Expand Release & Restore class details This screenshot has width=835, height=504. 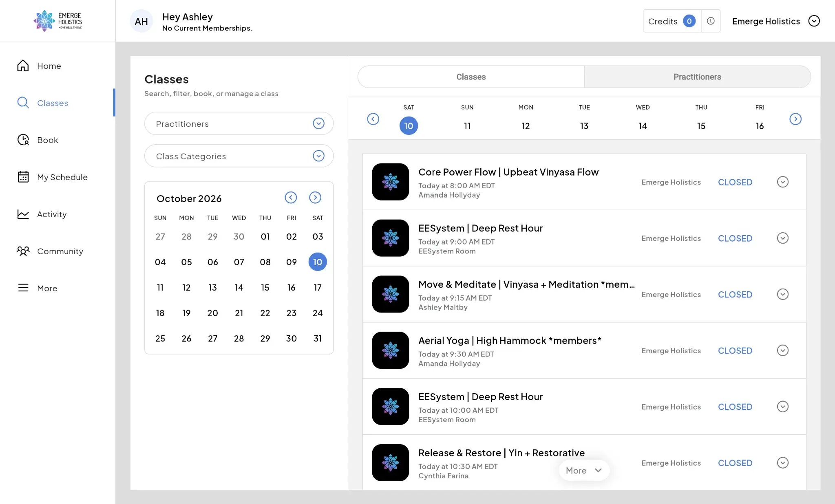(x=782, y=463)
